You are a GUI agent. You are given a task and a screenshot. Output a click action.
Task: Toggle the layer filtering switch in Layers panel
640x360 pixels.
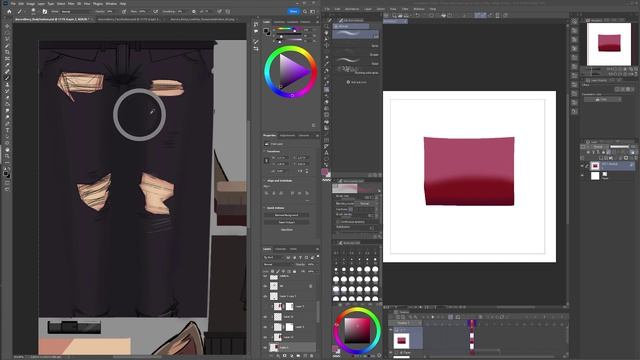(318, 256)
